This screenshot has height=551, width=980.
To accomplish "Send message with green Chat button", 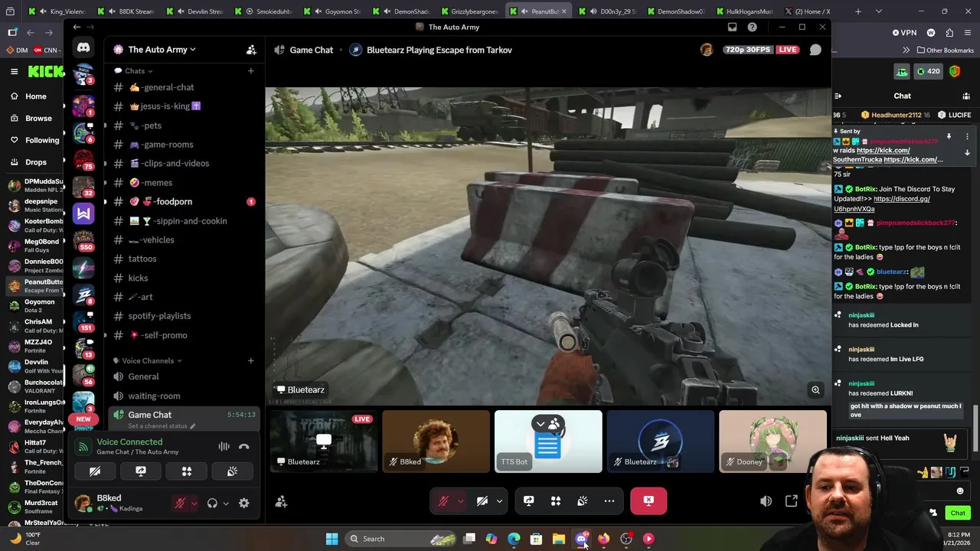I will pos(958,513).
